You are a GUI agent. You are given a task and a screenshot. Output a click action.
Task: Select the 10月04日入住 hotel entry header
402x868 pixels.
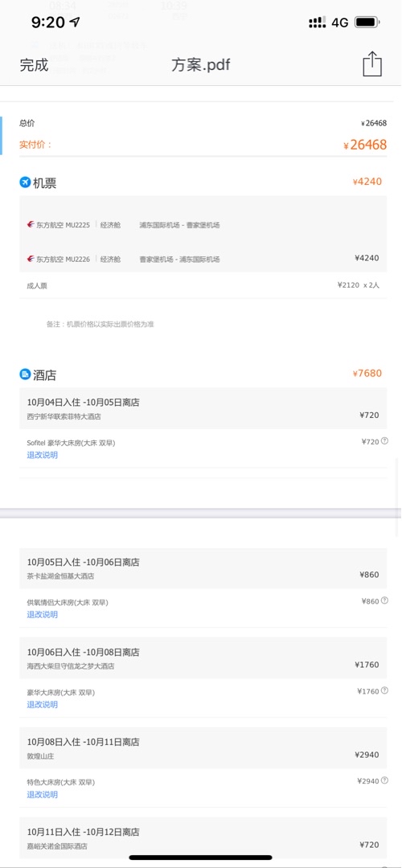coord(203,408)
